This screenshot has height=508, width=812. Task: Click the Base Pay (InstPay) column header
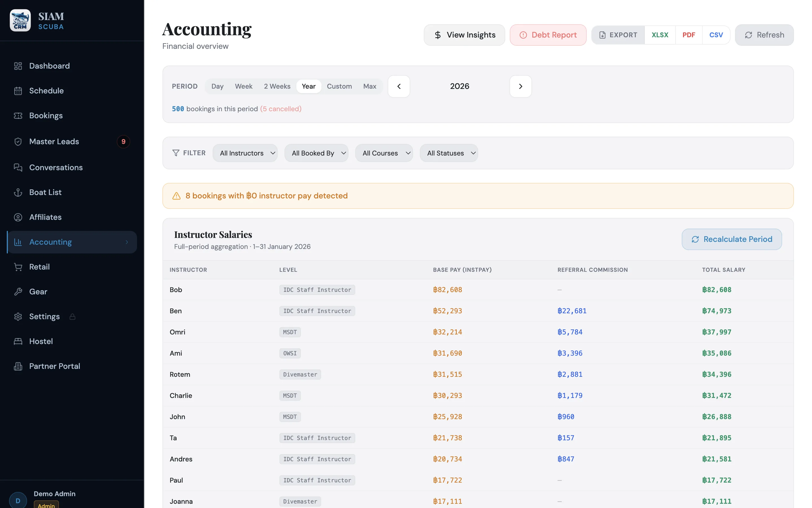pyautogui.click(x=462, y=270)
